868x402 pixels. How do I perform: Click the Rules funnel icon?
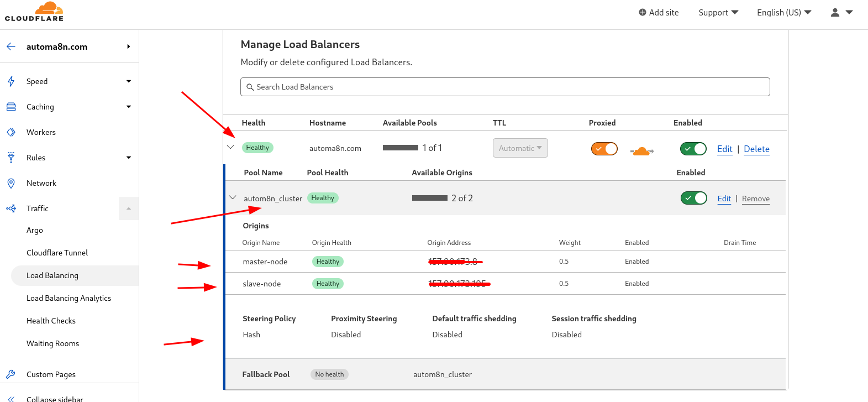click(11, 158)
